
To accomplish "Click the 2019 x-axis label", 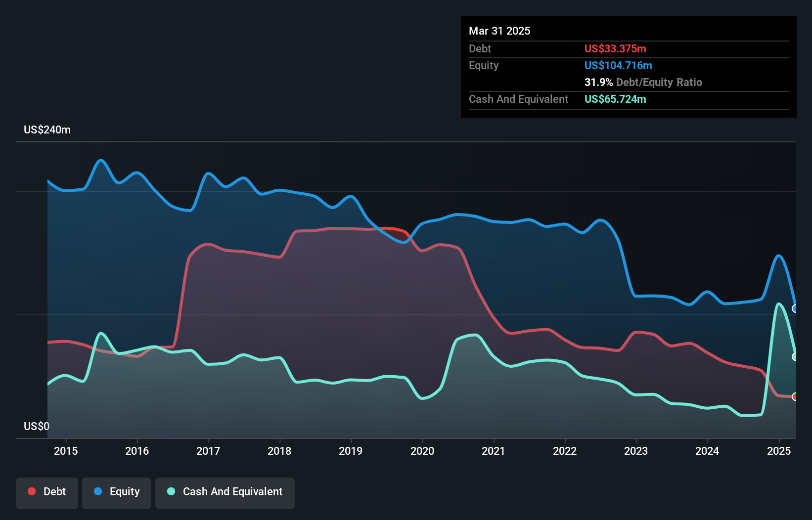I will click(351, 451).
